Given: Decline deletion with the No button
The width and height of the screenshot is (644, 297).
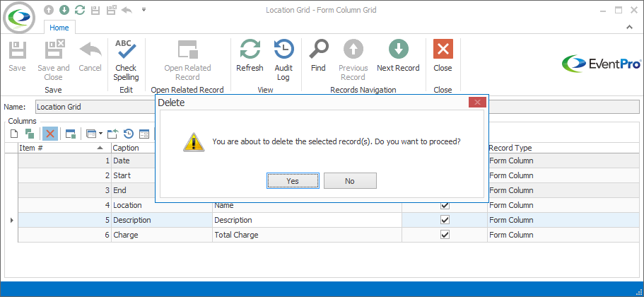Looking at the screenshot, I should coord(350,181).
